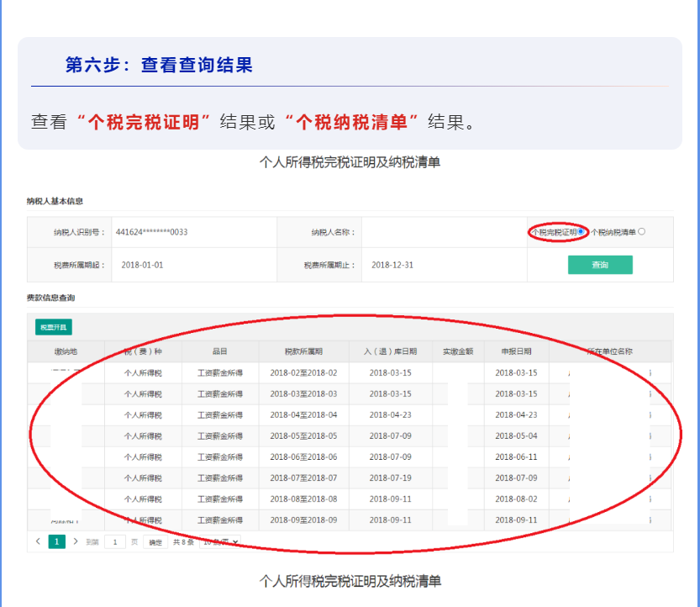700x607 pixels.
Task: Click the 税票开具 button
Action: (53, 327)
